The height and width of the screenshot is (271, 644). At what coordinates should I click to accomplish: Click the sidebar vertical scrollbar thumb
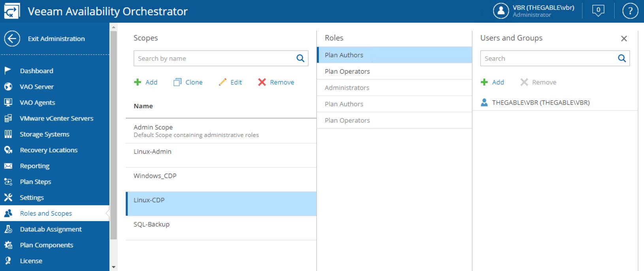click(x=114, y=135)
